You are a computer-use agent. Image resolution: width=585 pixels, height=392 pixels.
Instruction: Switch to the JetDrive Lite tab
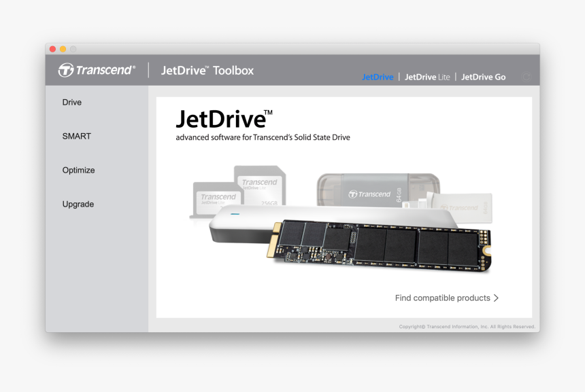point(427,77)
